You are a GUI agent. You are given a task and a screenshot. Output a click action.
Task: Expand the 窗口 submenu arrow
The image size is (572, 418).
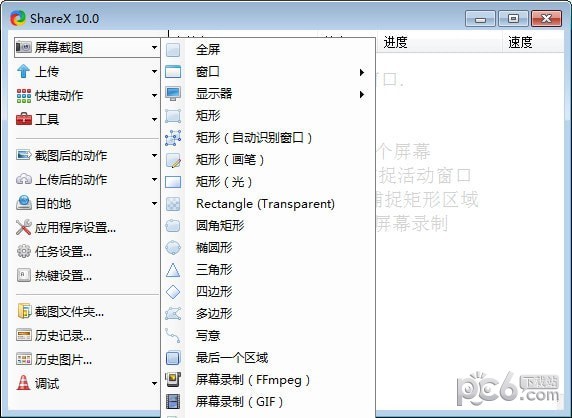tap(362, 72)
